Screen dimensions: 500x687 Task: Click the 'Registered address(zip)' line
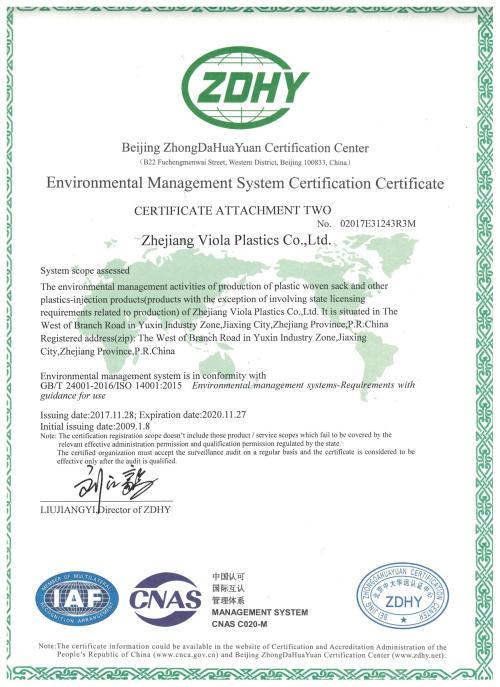point(203,338)
